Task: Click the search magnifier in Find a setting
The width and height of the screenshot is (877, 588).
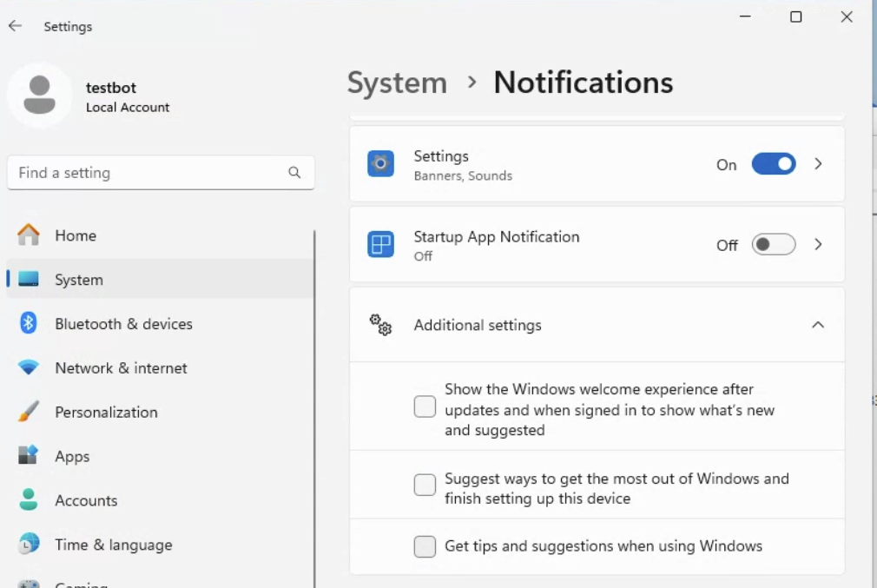Action: click(294, 173)
